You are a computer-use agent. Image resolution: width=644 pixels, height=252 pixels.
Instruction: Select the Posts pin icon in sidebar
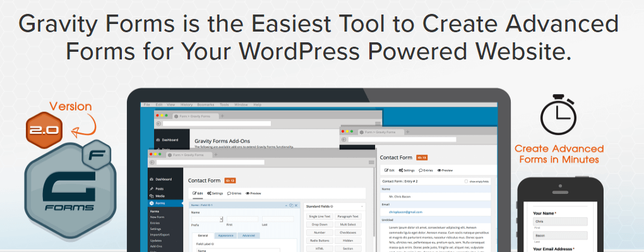point(152,188)
